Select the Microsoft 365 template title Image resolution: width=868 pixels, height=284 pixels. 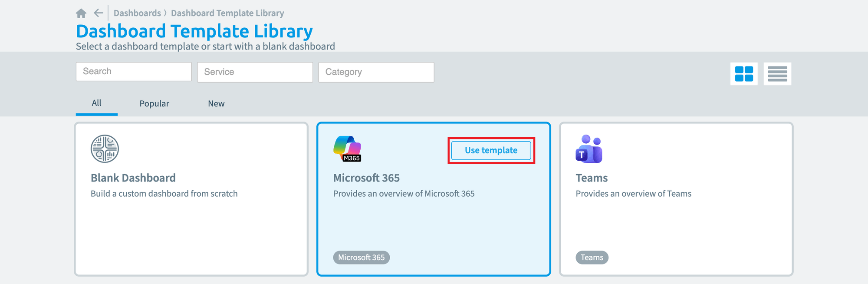tap(366, 178)
